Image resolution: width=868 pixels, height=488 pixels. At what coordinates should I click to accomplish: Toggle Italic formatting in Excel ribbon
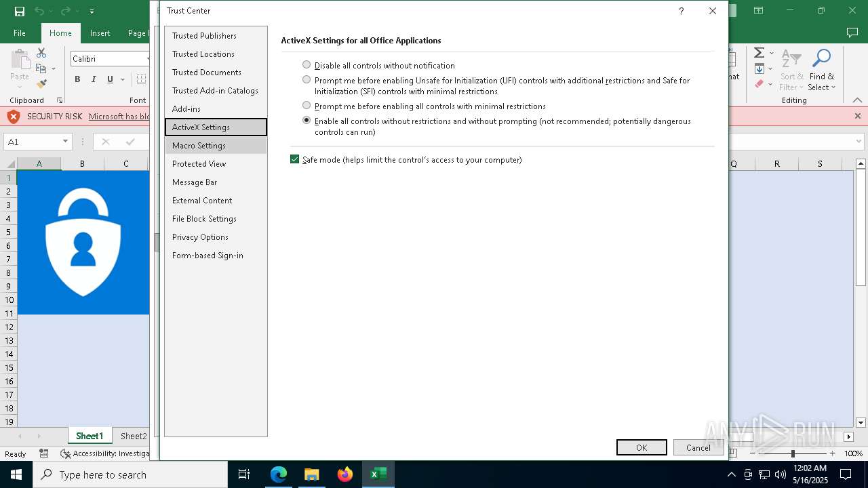click(x=94, y=79)
